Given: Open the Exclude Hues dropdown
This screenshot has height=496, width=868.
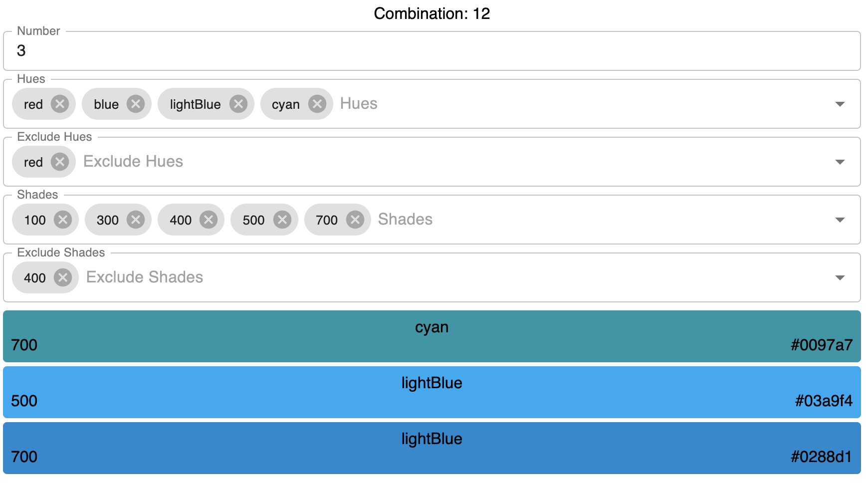Looking at the screenshot, I should pos(840,162).
